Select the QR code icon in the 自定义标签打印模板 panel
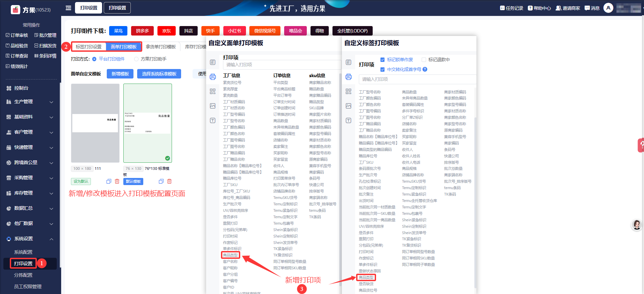Image resolution: width=644 pixels, height=294 pixels. (348, 91)
